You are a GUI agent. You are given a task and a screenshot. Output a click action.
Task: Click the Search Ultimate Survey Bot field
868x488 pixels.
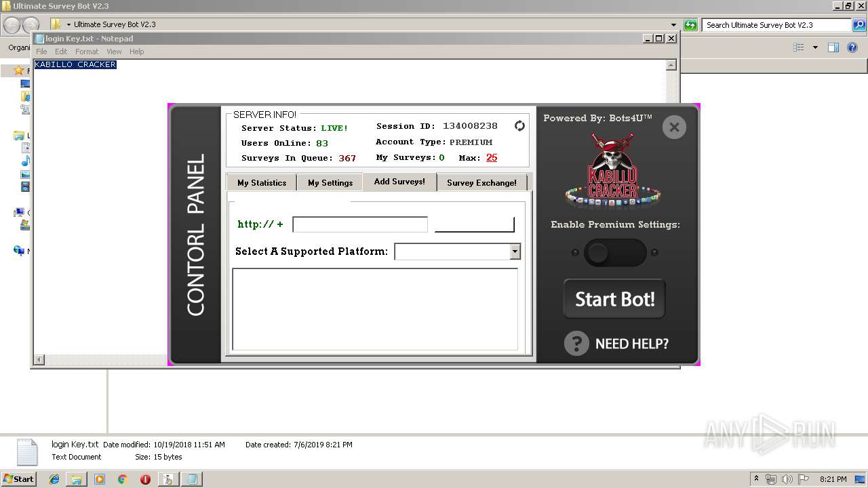click(x=778, y=25)
